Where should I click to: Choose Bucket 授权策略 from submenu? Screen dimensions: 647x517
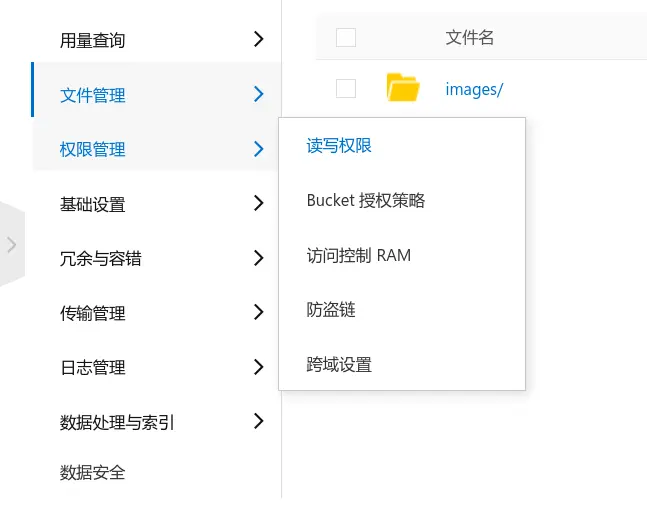pyautogui.click(x=366, y=201)
